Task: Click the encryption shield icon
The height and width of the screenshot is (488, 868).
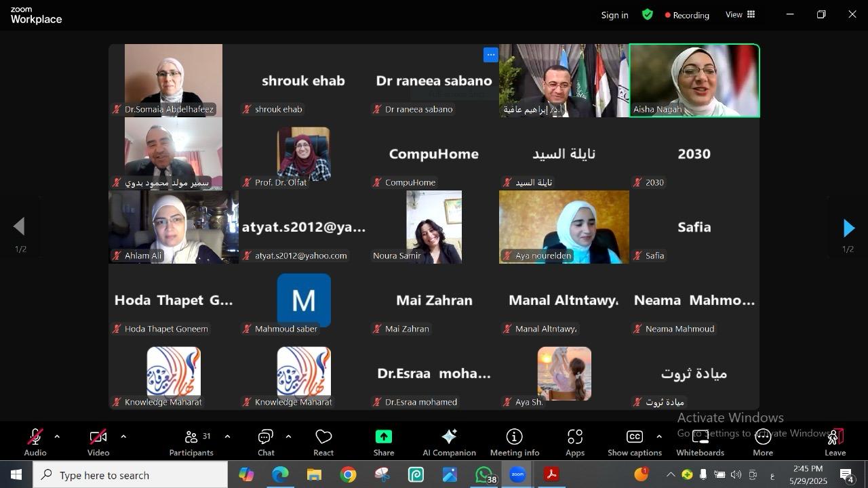Action: click(648, 14)
